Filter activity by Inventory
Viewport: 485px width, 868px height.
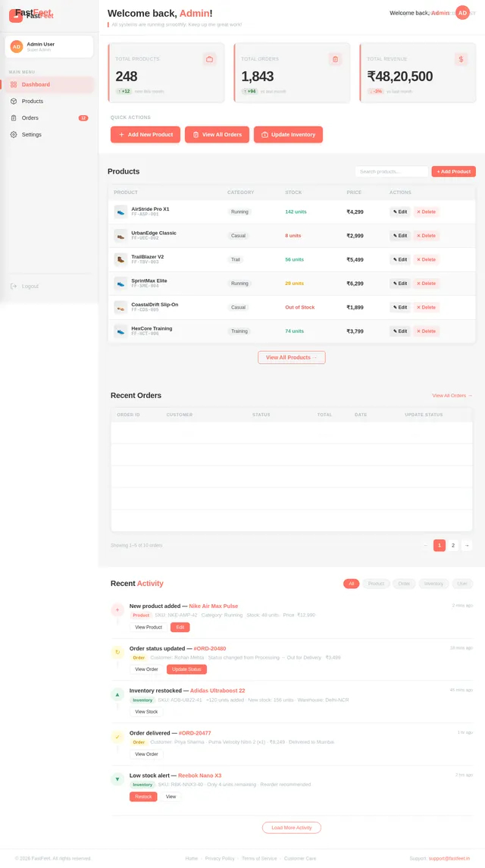coord(433,584)
